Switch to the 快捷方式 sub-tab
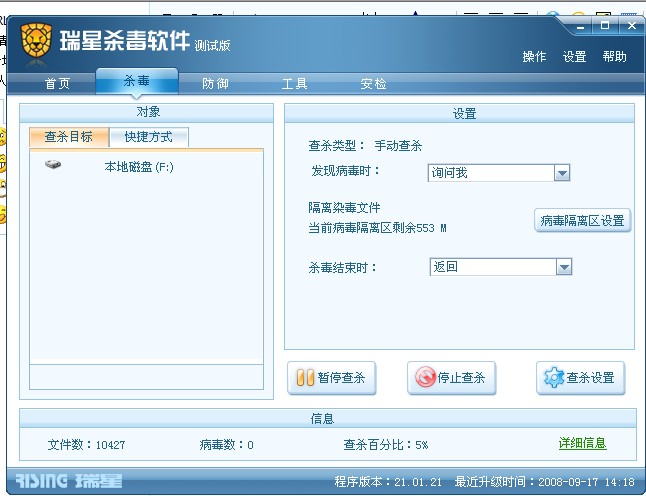This screenshot has height=496, width=646. click(149, 137)
